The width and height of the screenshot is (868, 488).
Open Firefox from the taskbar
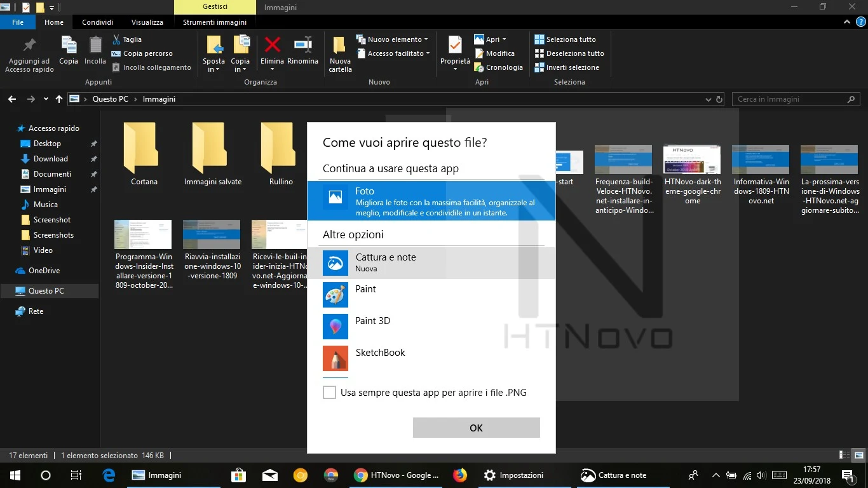pyautogui.click(x=460, y=475)
